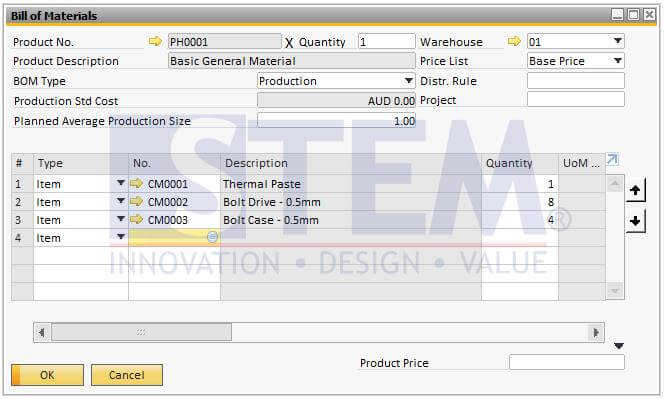Click the Quantity column header in table
Screen dimensions: 664x399
point(520,163)
